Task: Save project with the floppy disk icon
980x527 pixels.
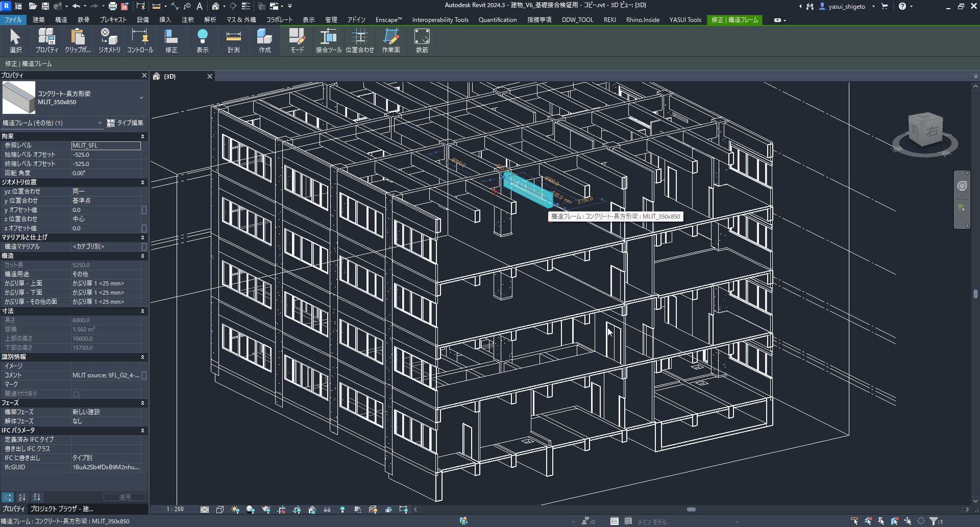Action: (x=45, y=6)
